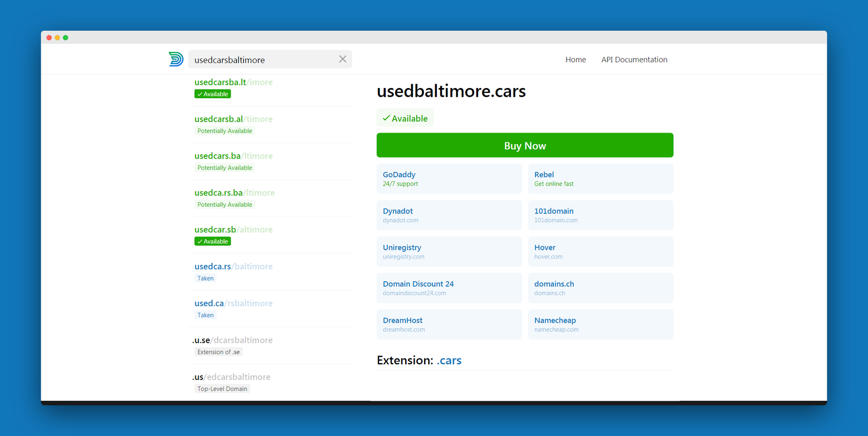Choose the Domain Discount 24 registrar card
Image resolution: width=868 pixels, height=436 pixels.
click(449, 288)
